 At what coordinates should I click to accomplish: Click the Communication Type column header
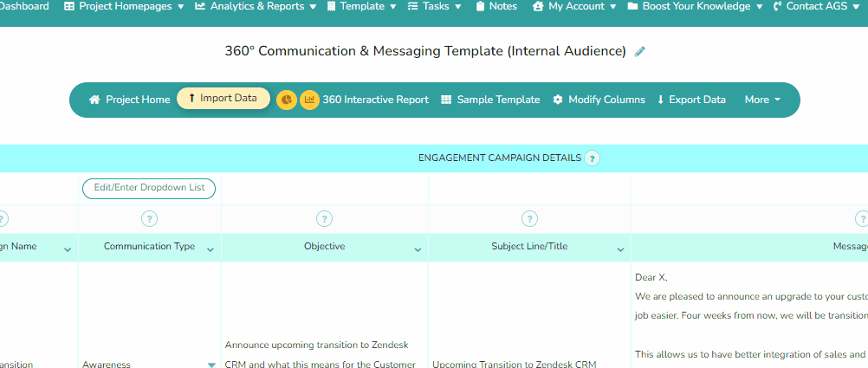point(150,247)
